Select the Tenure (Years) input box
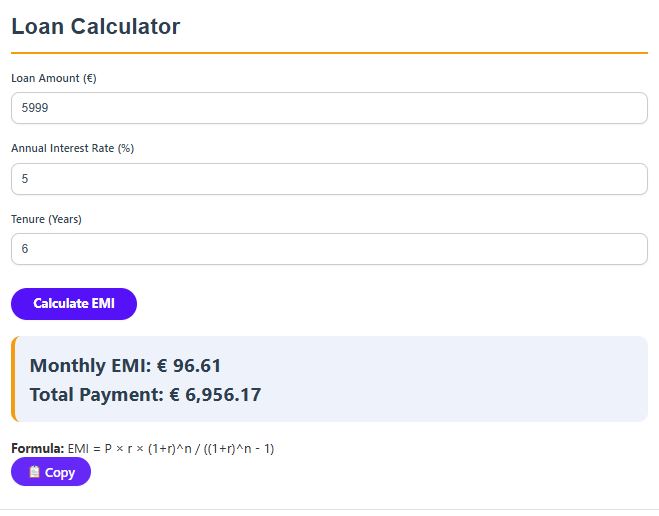Screen dimensions: 659x516 coord(329,249)
